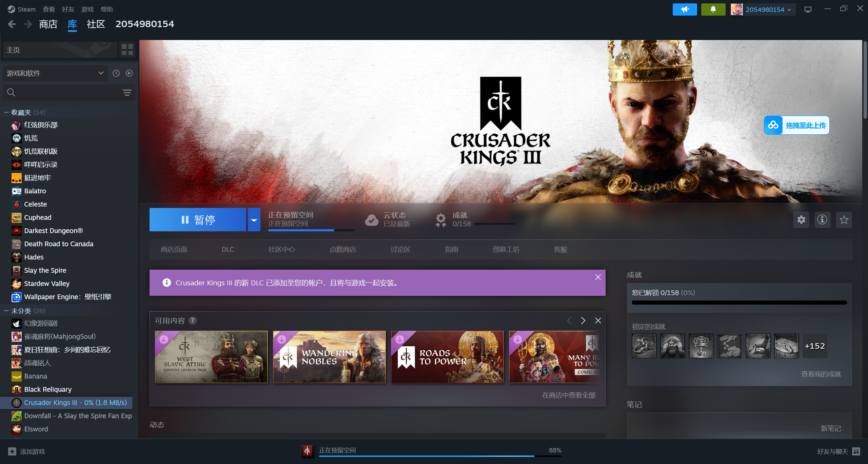Click the space reserving progress bar by pause
Viewport: 868px width, 464px height.
pos(311,230)
